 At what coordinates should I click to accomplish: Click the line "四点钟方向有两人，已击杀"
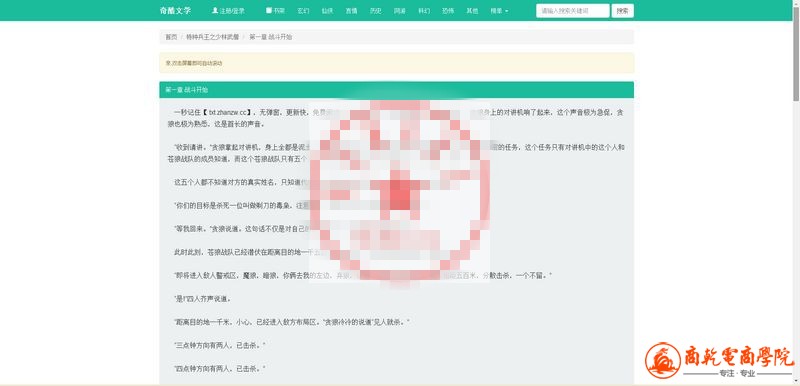coord(219,369)
